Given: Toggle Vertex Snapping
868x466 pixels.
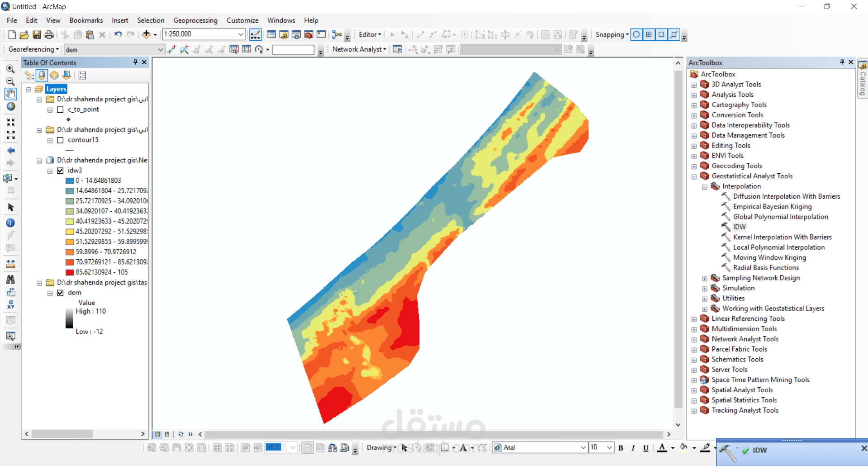Looking at the screenshot, I should (x=661, y=34).
